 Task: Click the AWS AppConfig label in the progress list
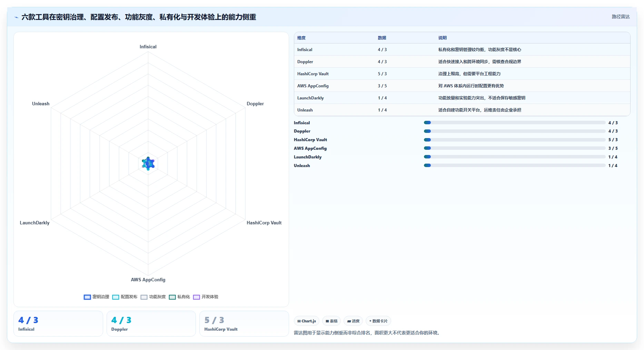click(x=310, y=148)
